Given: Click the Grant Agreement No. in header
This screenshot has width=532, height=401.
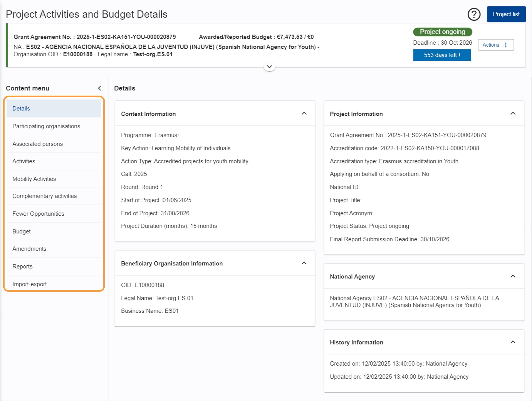Looking at the screenshot, I should [x=94, y=37].
